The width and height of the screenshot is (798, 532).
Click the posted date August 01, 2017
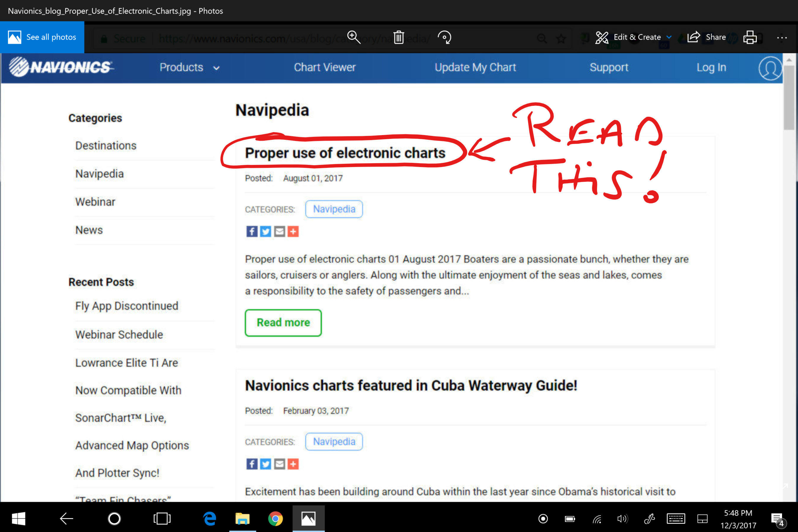[313, 178]
